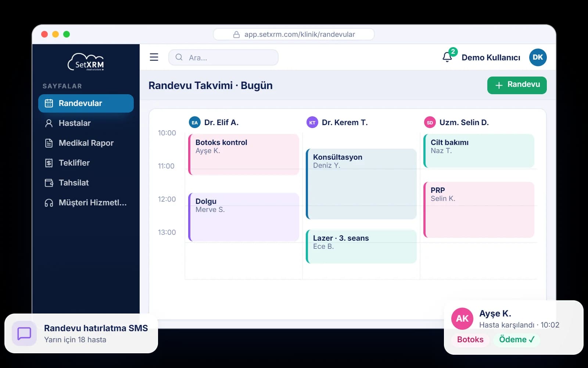Open the Konsültasyon appointment for Deniz Y.
This screenshot has height=368, width=588.
point(361,184)
